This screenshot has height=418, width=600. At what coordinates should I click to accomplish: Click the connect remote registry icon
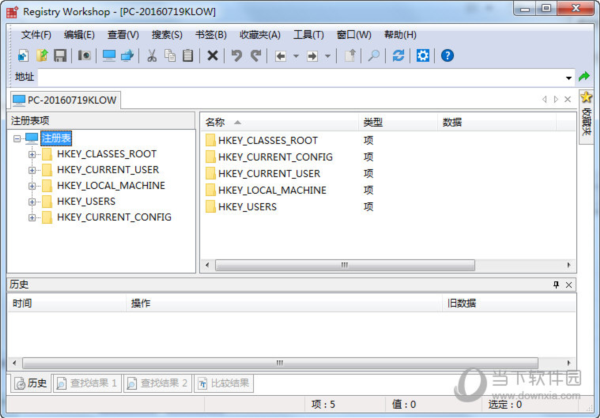pyautogui.click(x=127, y=56)
